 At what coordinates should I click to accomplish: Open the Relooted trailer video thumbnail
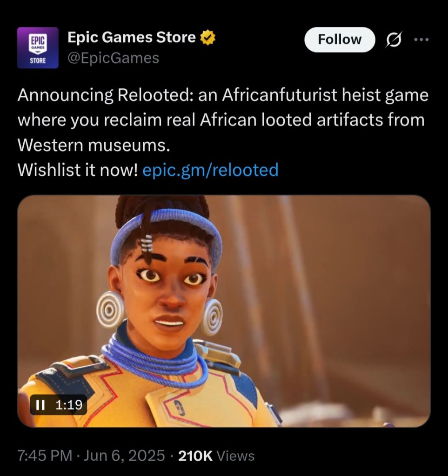coord(224,311)
